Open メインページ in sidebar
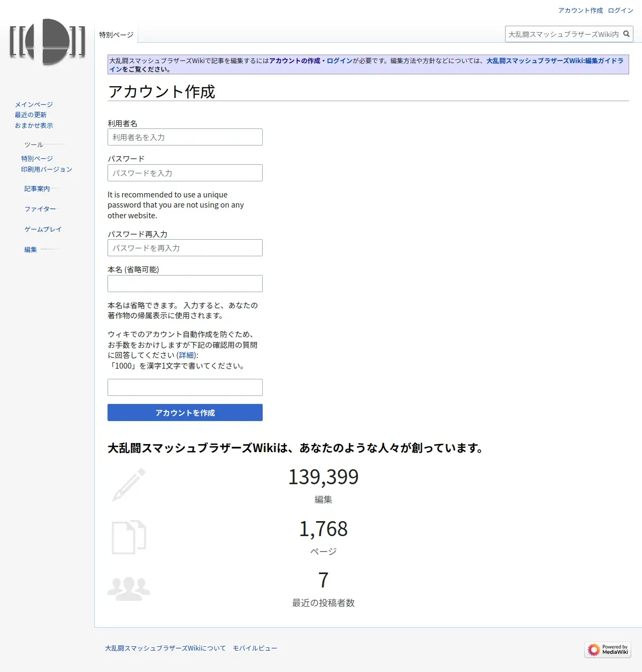642x672 pixels. tap(34, 104)
